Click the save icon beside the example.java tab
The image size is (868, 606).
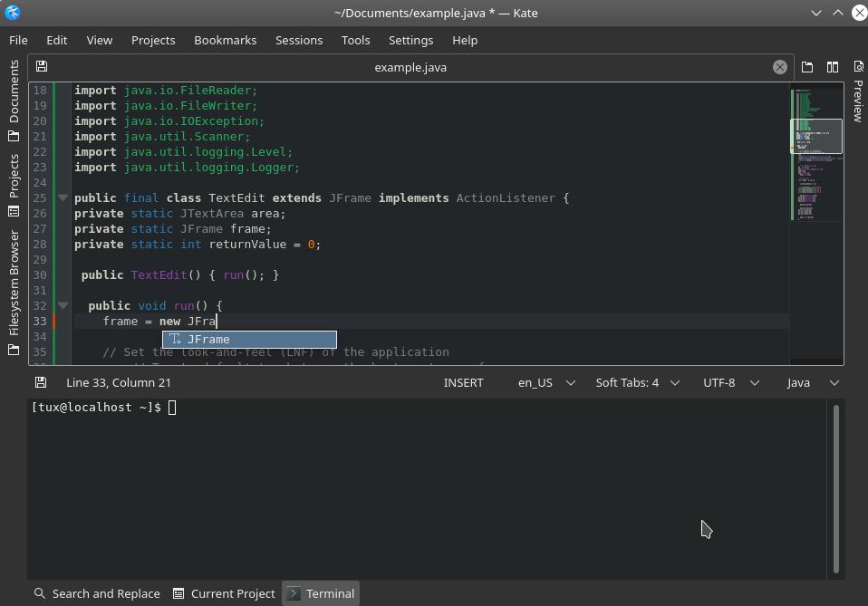tap(41, 66)
